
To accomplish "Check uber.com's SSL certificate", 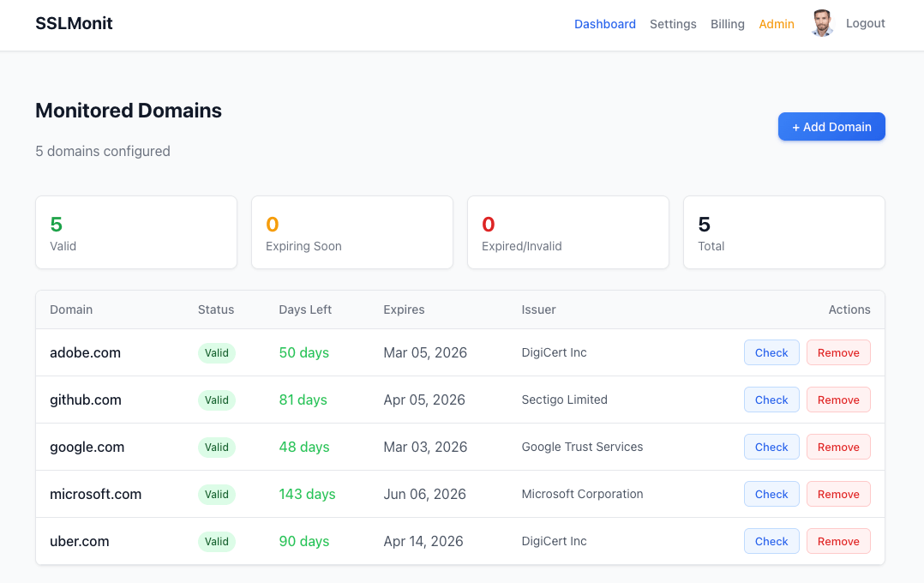I will (771, 541).
